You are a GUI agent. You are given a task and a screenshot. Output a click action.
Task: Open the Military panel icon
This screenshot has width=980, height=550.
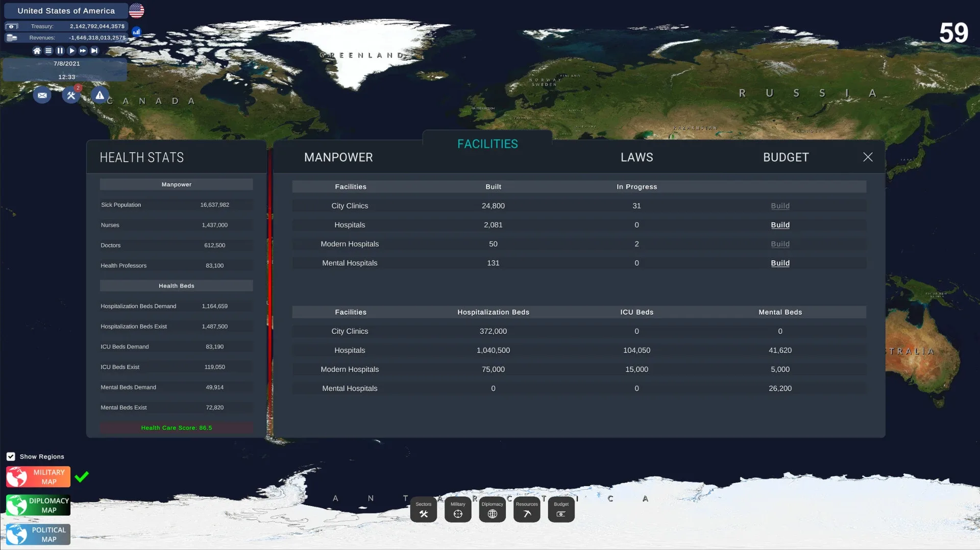coord(458,510)
